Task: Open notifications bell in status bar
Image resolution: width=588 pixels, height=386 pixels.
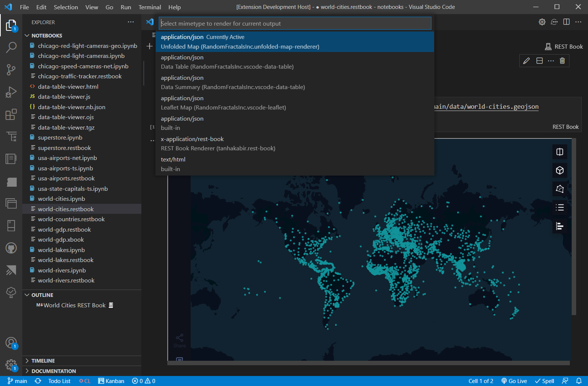Action: tap(579, 381)
